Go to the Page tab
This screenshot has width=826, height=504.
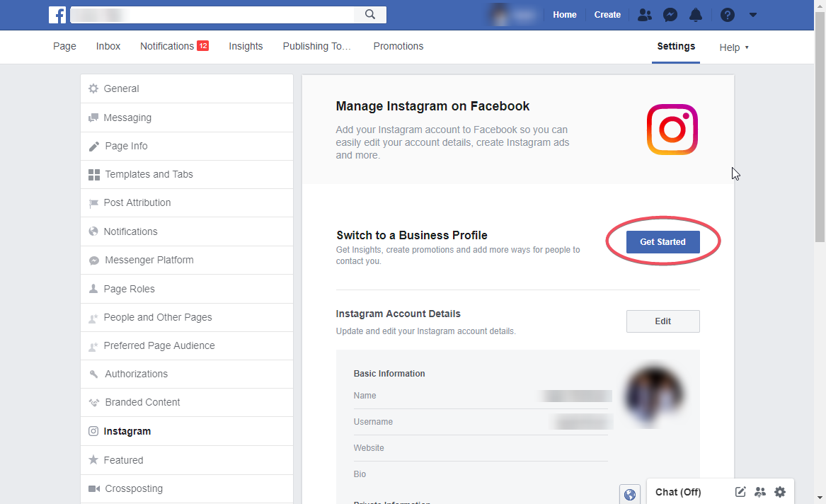click(65, 46)
